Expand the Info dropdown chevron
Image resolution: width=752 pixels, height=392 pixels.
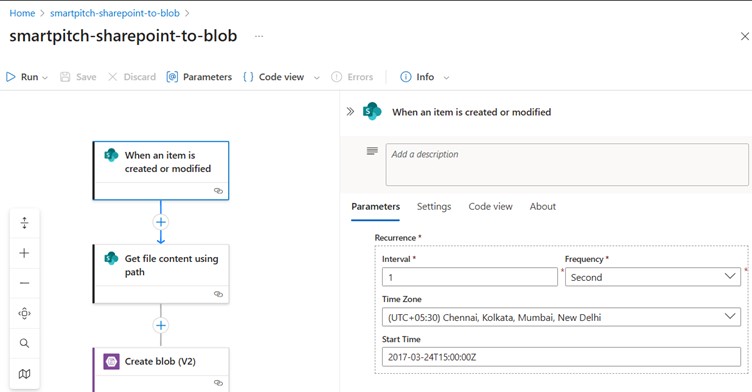(x=446, y=77)
